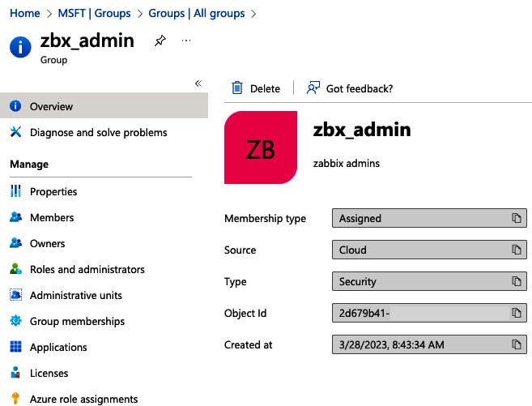
Task: Open Applications page
Action: [x=58, y=348]
